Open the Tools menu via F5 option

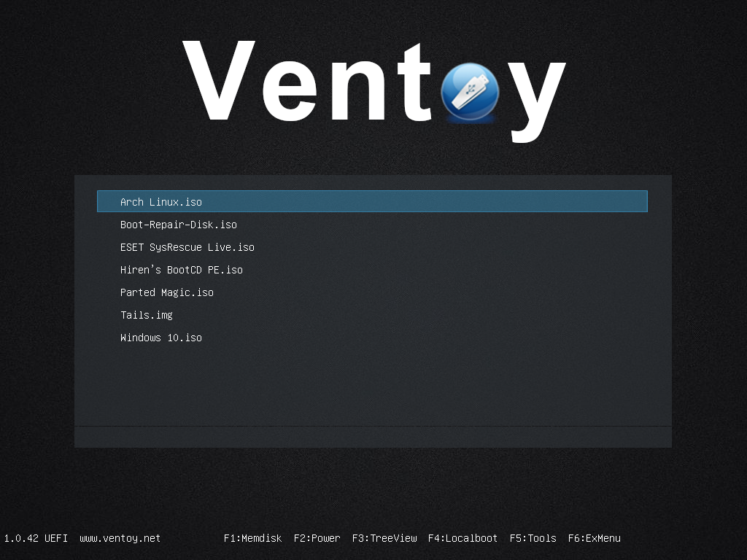click(x=533, y=538)
